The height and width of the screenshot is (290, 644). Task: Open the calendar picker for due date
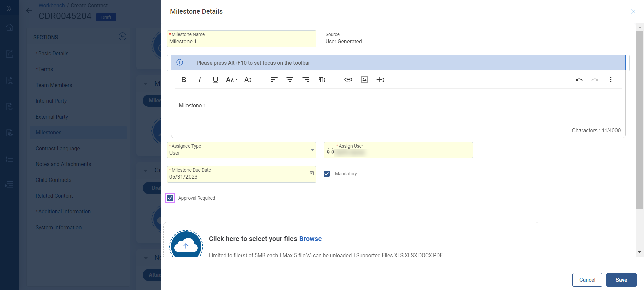tap(311, 173)
